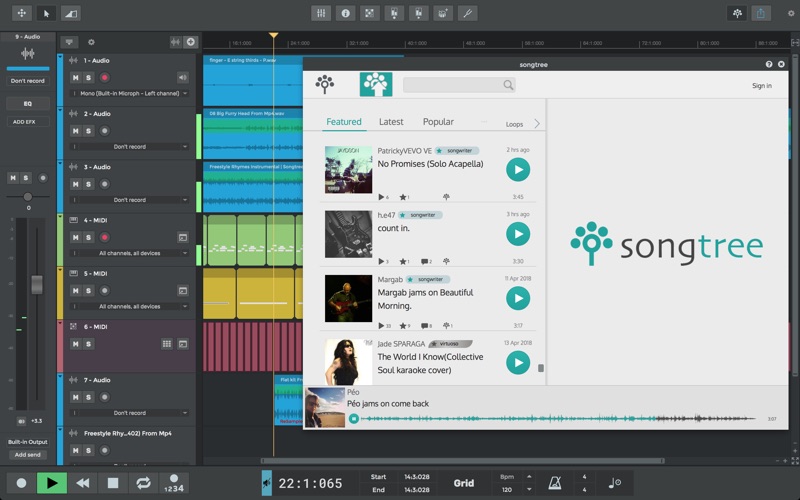The height and width of the screenshot is (500, 800).
Task: Toggle the playhead follow speaker icon
Action: [267, 483]
